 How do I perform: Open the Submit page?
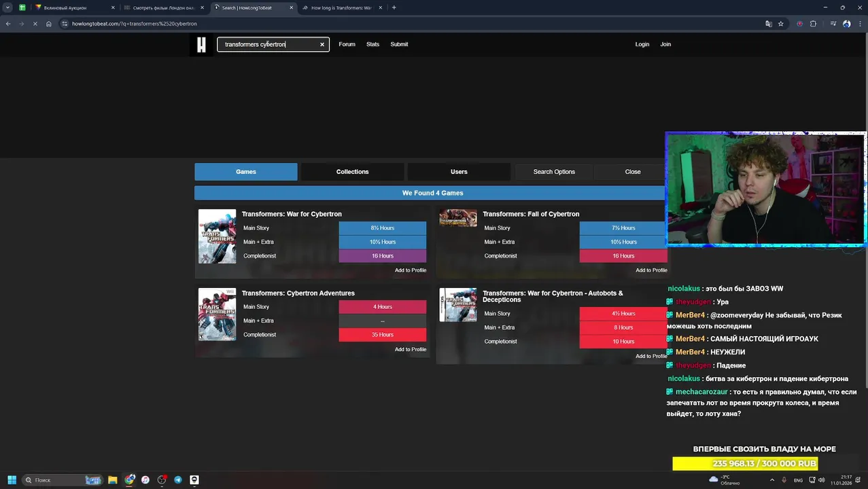pyautogui.click(x=399, y=44)
